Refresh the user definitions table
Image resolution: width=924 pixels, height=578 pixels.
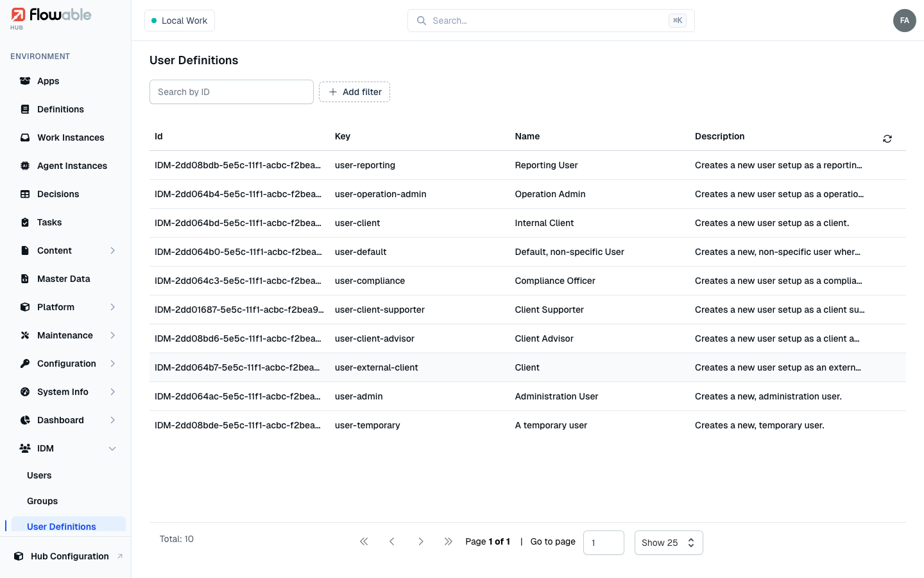887,139
